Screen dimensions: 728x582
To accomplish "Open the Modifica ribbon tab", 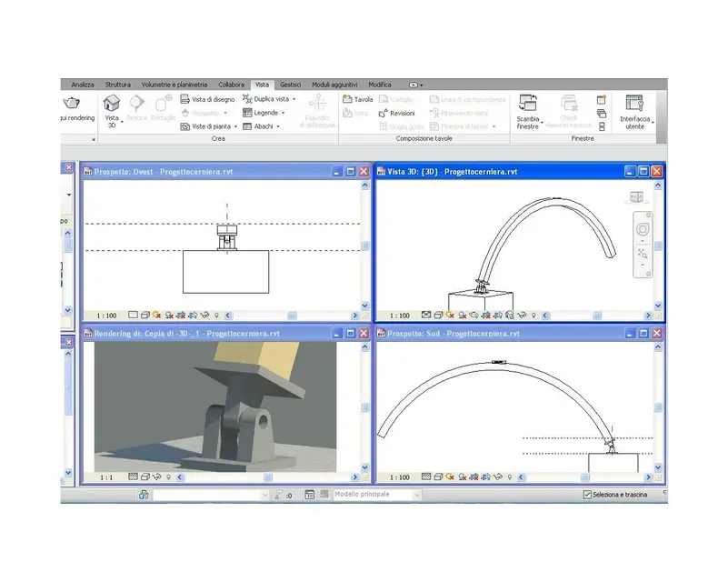I will 379,85.
